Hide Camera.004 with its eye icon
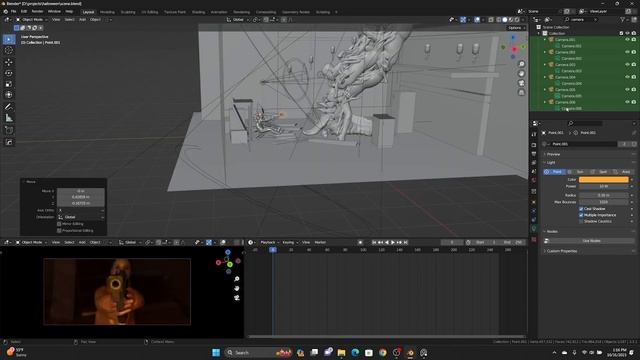 [627, 77]
